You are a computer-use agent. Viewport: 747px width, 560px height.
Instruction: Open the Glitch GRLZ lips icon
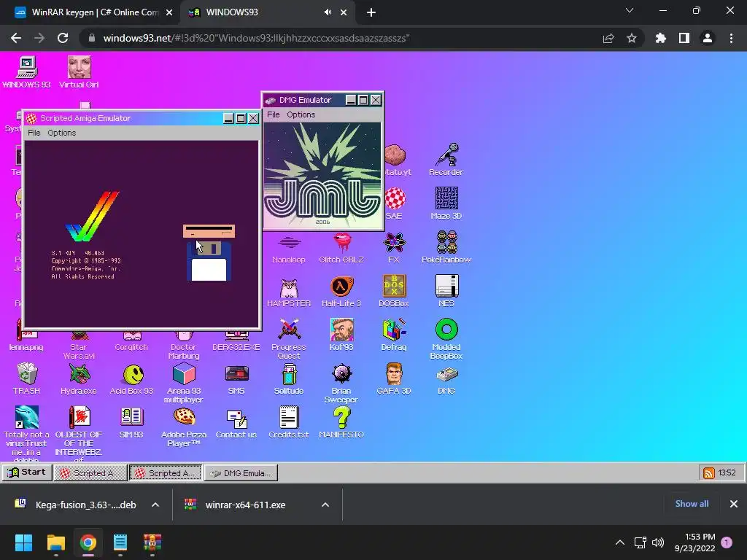tap(341, 246)
